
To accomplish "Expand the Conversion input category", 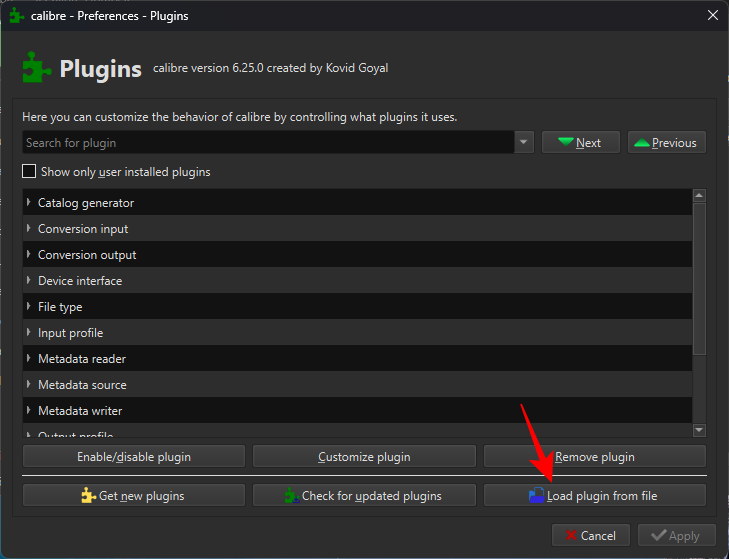I will [28, 229].
